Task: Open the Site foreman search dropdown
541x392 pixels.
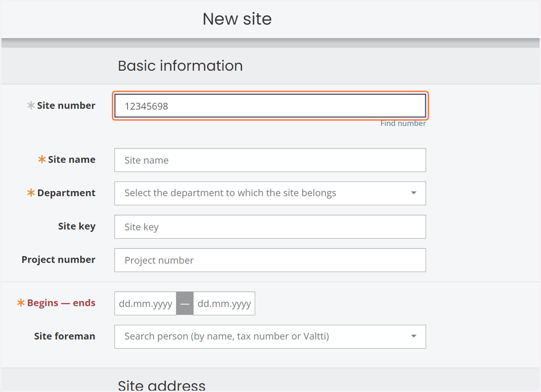Action: (x=270, y=337)
